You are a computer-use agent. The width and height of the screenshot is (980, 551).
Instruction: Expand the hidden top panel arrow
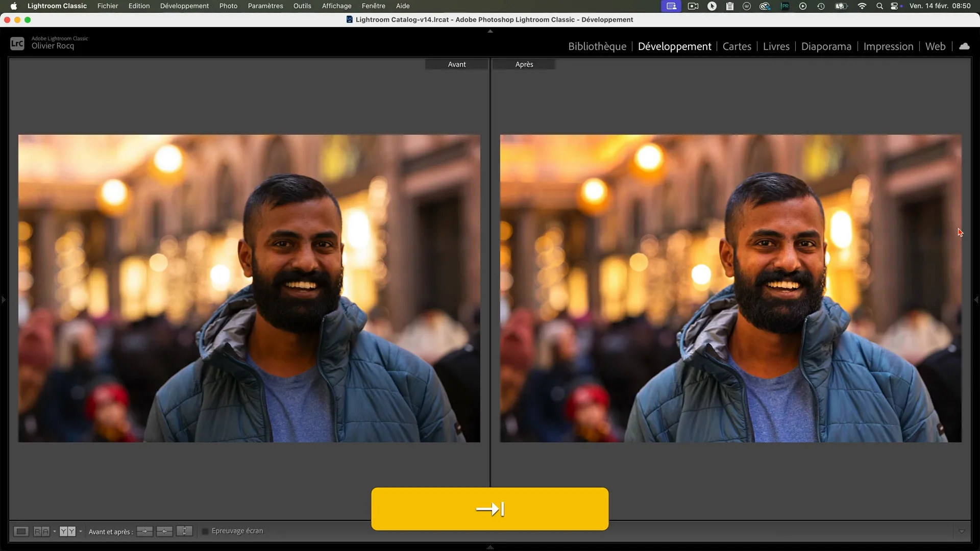click(x=490, y=31)
